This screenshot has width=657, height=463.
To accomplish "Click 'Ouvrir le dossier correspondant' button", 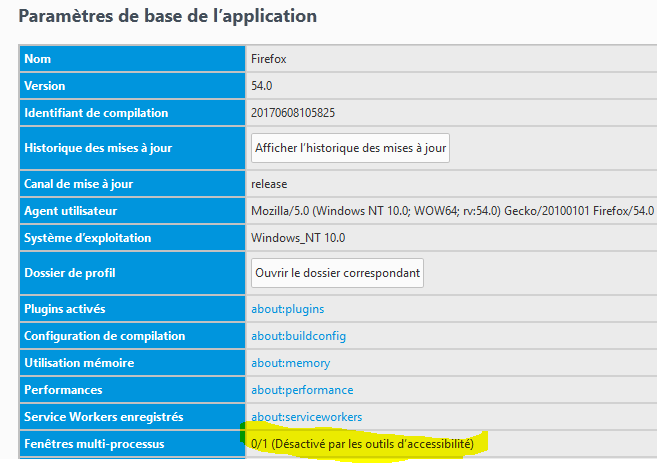I will click(337, 273).
